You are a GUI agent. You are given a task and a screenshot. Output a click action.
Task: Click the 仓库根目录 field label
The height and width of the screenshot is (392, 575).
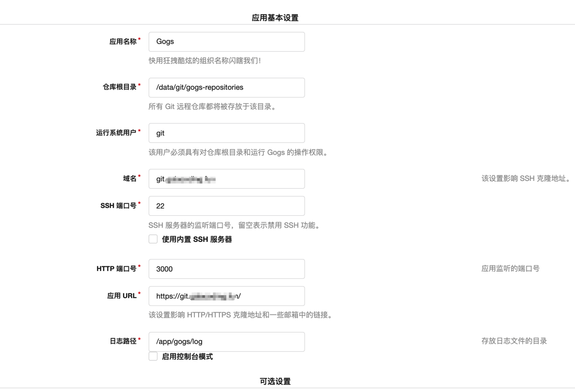(x=119, y=87)
